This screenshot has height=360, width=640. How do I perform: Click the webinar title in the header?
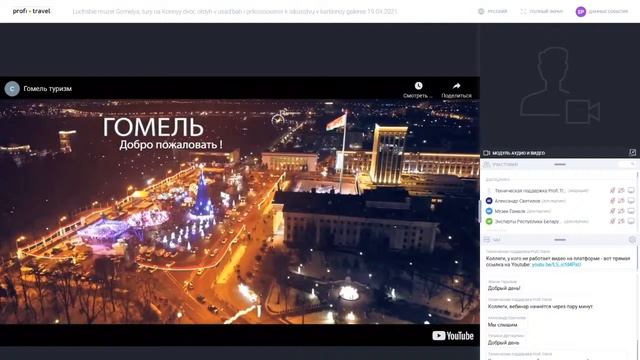pyautogui.click(x=235, y=11)
